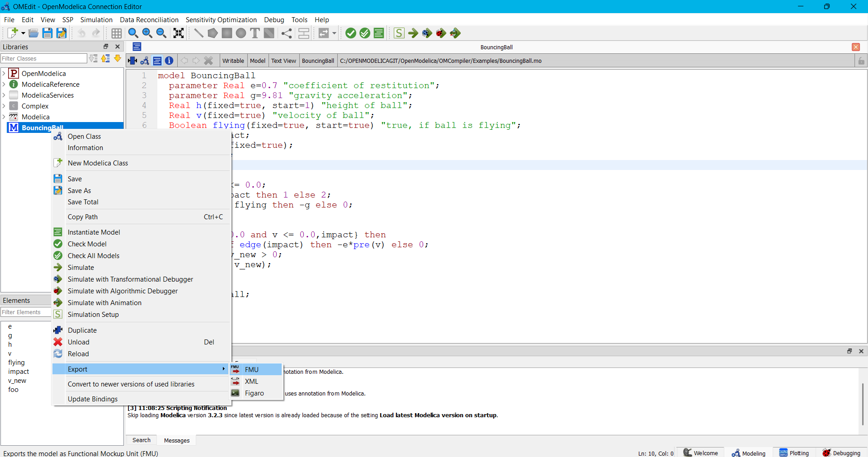This screenshot has width=868, height=457.
Task: Toggle the grid lines toolbar button
Action: coord(116,33)
